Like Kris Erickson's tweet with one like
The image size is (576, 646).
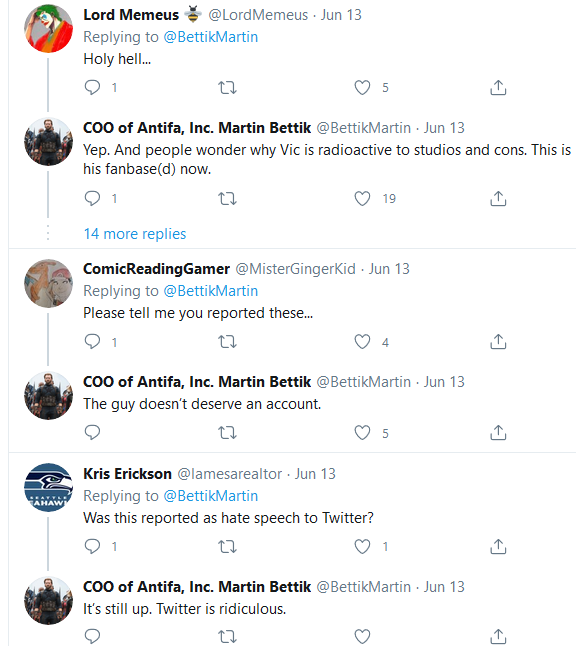pos(362,546)
